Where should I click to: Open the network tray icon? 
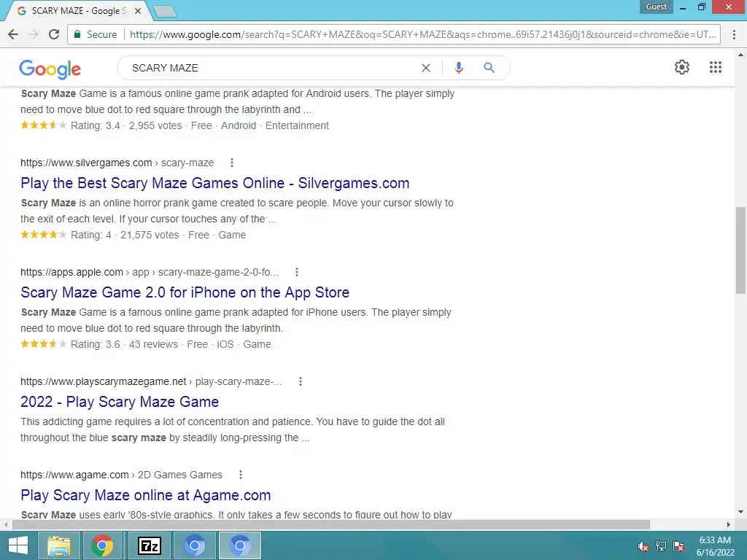pos(661,545)
